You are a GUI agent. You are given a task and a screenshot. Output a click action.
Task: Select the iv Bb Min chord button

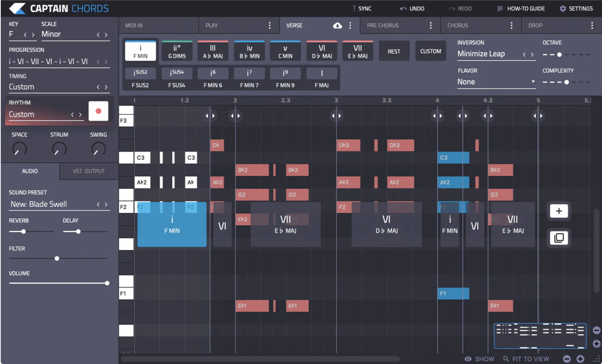[x=249, y=51]
